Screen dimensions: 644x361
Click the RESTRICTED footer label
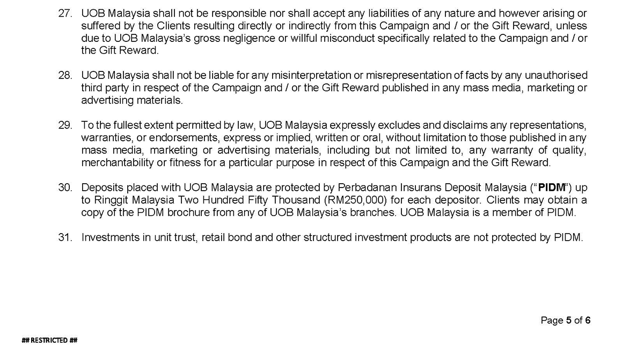[50, 340]
